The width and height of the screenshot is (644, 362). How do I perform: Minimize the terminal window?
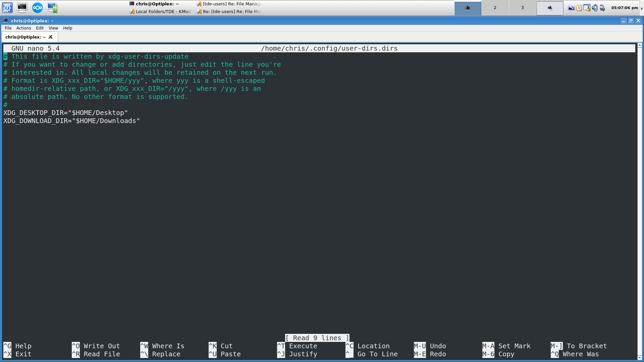(x=624, y=21)
